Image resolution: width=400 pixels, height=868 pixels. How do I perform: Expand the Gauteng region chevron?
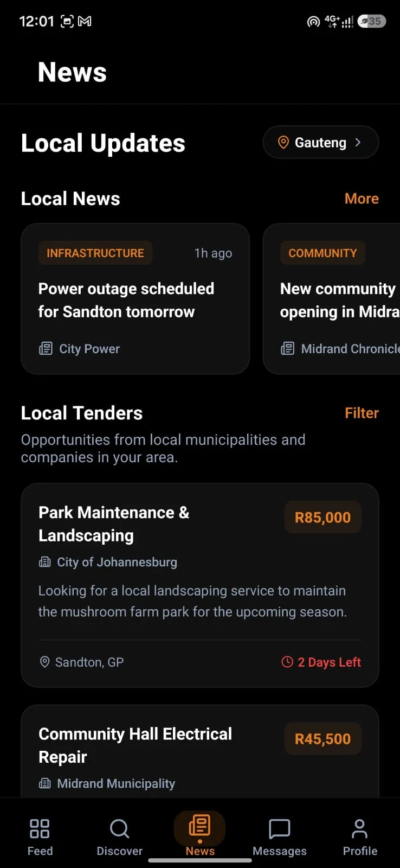(x=358, y=142)
